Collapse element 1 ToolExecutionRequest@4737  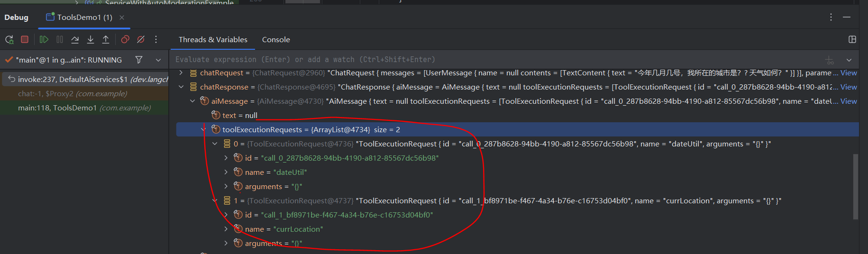click(215, 200)
